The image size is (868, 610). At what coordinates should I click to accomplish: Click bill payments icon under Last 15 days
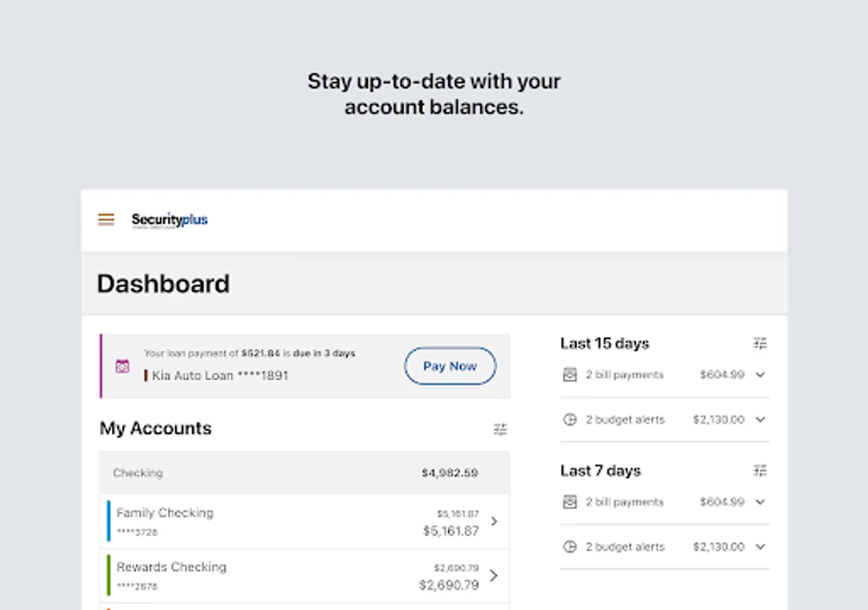(x=570, y=375)
